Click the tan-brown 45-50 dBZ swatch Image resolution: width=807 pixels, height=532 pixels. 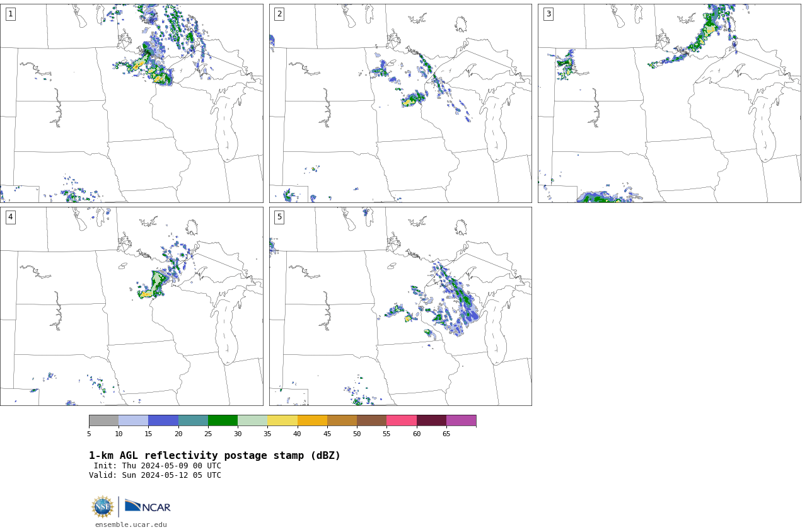[342, 420]
